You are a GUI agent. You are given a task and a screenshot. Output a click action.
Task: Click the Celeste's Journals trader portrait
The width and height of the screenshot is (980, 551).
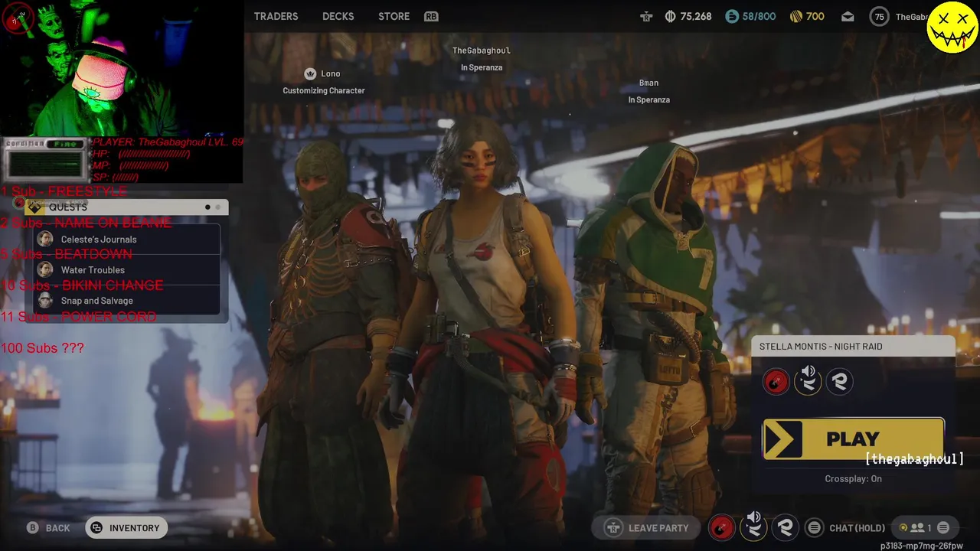point(45,240)
